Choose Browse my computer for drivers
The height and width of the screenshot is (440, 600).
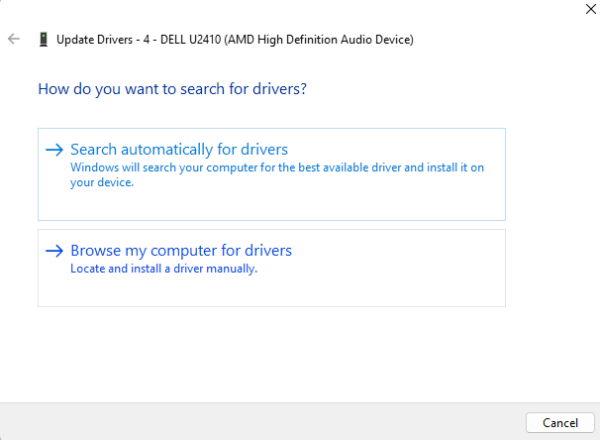(x=272, y=268)
